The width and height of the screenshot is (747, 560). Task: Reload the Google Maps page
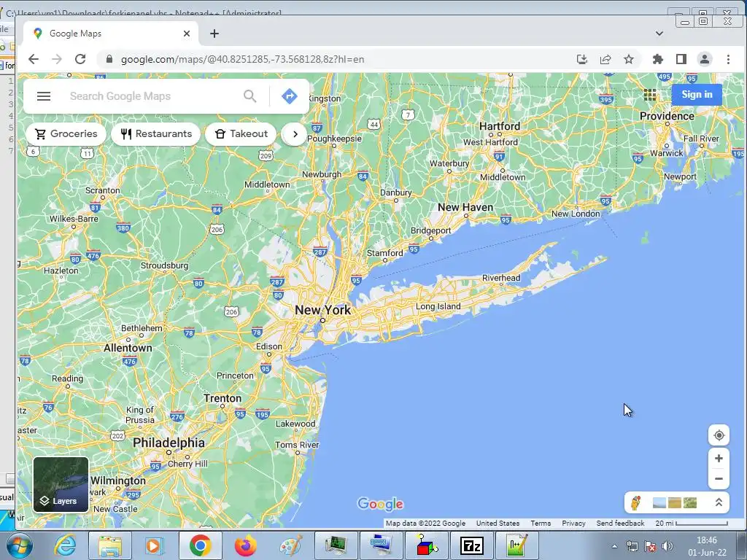pyautogui.click(x=80, y=59)
